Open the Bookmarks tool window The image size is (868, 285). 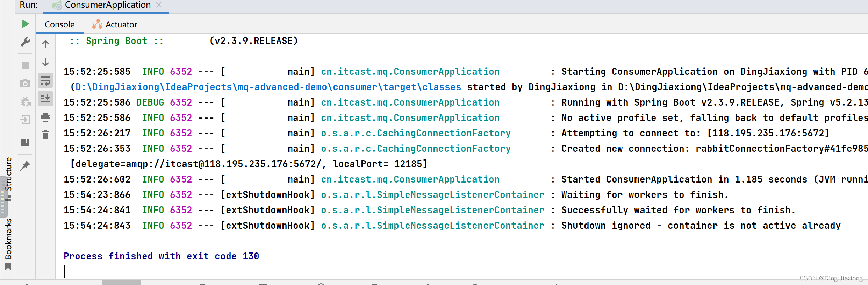8,244
